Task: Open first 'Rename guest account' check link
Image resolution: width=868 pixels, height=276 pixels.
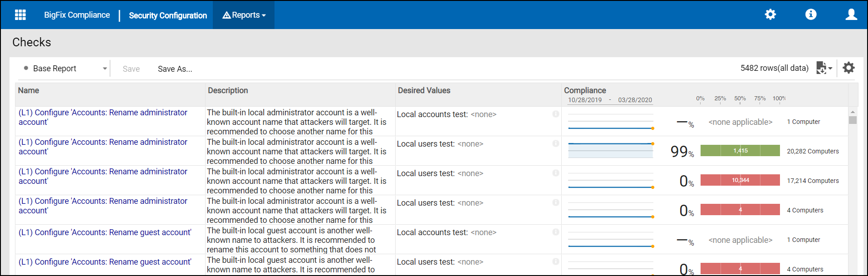Action: (105, 232)
